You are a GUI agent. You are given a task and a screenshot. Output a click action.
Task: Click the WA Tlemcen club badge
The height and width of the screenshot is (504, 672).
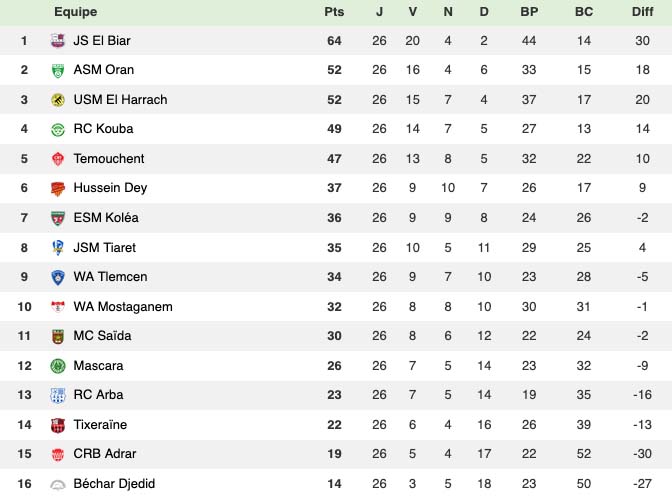click(x=58, y=277)
